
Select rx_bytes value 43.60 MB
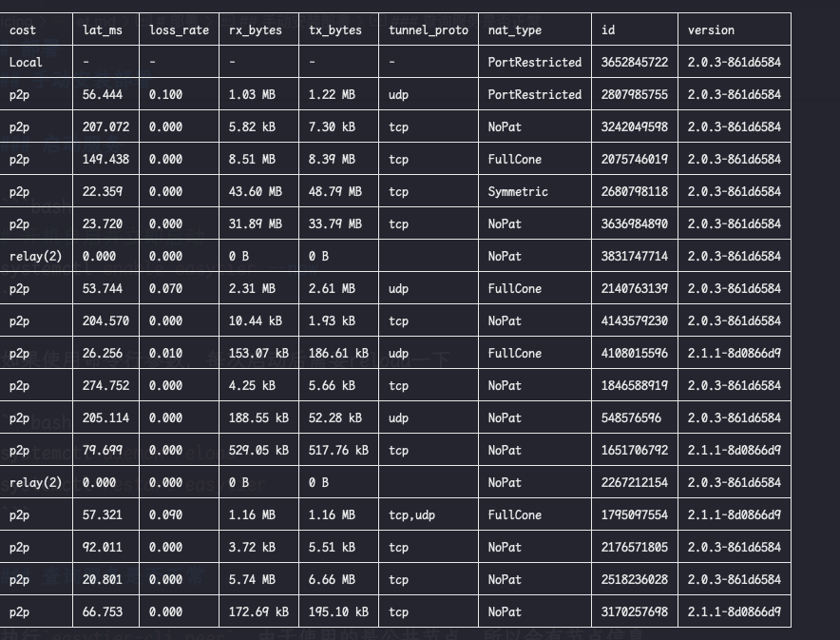click(256, 191)
